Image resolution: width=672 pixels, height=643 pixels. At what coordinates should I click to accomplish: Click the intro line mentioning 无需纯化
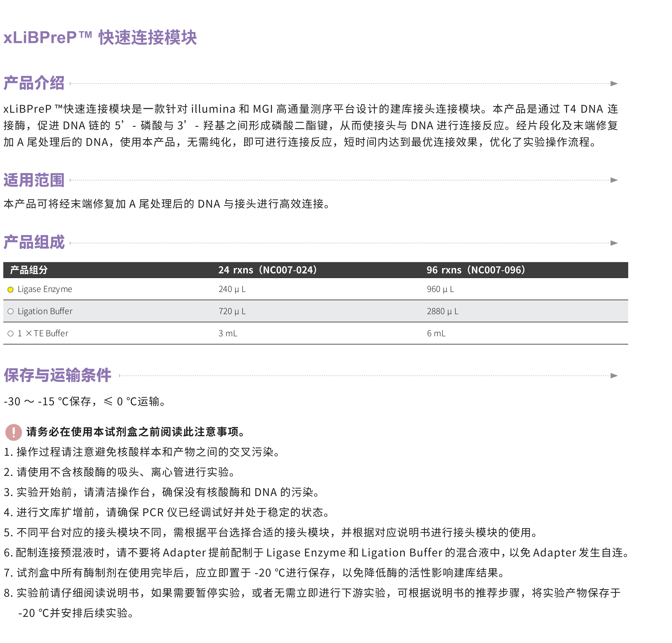click(301, 142)
